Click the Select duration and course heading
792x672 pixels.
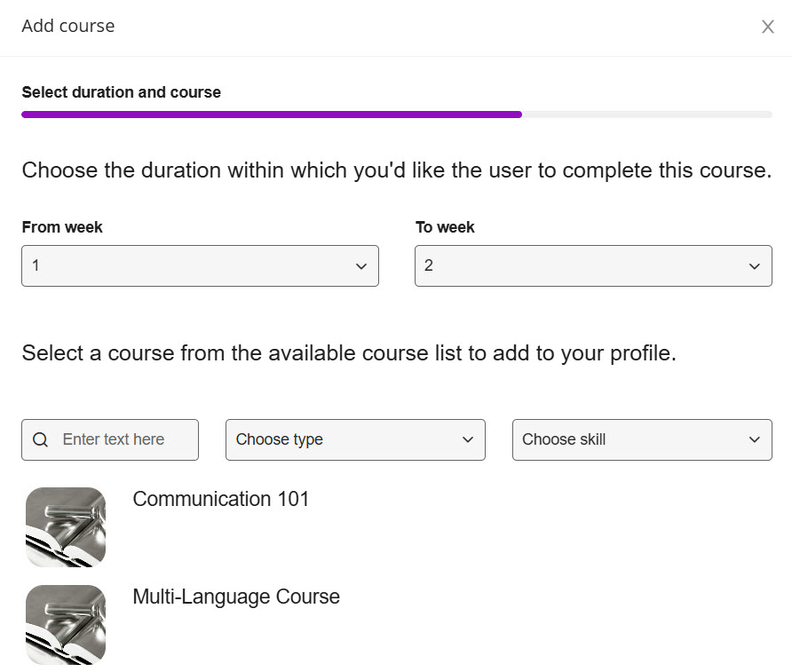pyautogui.click(x=122, y=92)
